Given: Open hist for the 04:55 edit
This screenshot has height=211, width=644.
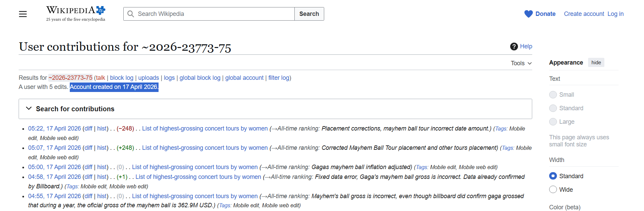Looking at the screenshot, I should coord(102,196).
